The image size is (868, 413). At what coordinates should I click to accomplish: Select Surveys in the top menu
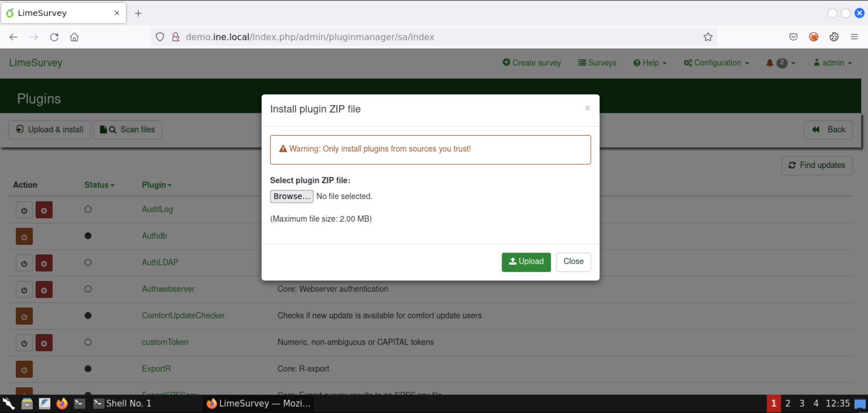click(597, 63)
